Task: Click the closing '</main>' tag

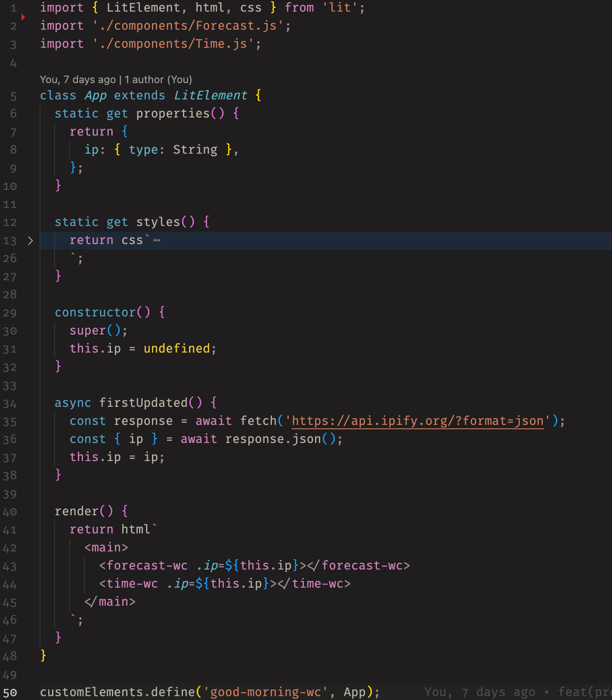Action: point(110,601)
